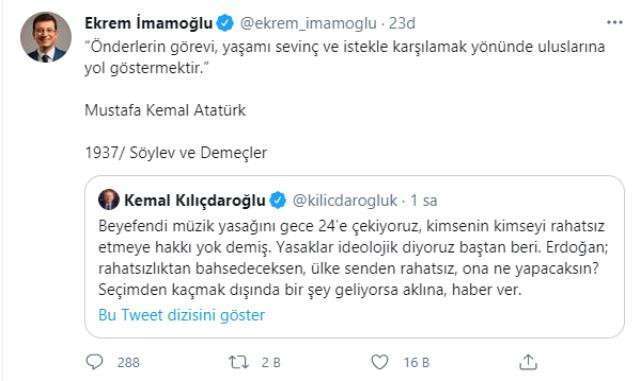
Task: Click the 288 replies count
Action: [128, 362]
